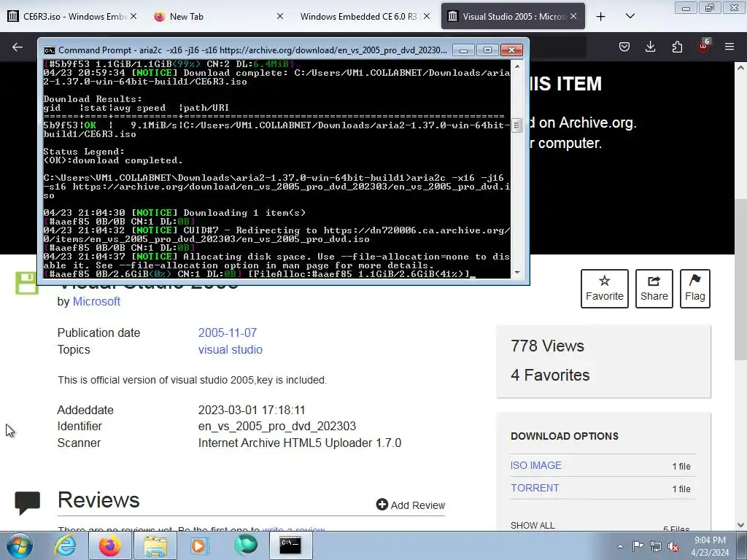Switch to the New Tab tab
747x560 pixels.
tap(218, 16)
